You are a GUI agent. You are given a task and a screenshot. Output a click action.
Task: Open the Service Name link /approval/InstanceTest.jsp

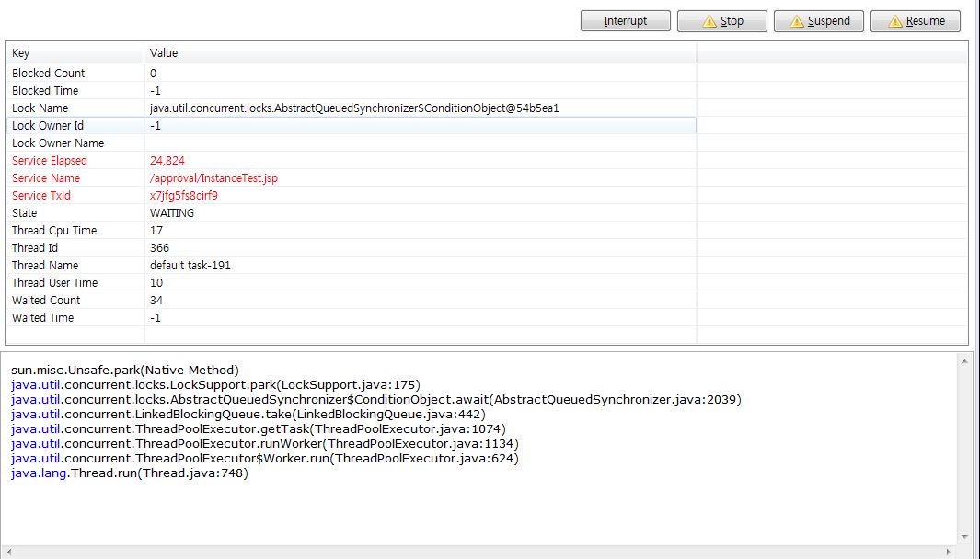213,177
